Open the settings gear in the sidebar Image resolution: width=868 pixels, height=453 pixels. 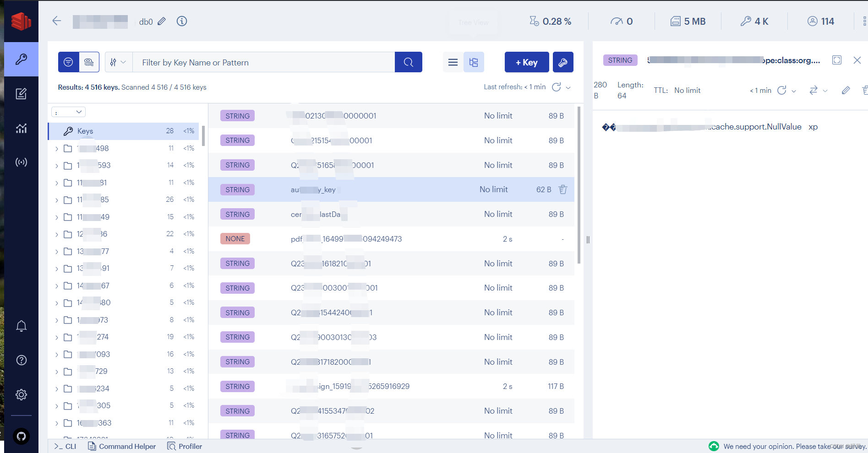point(21,394)
